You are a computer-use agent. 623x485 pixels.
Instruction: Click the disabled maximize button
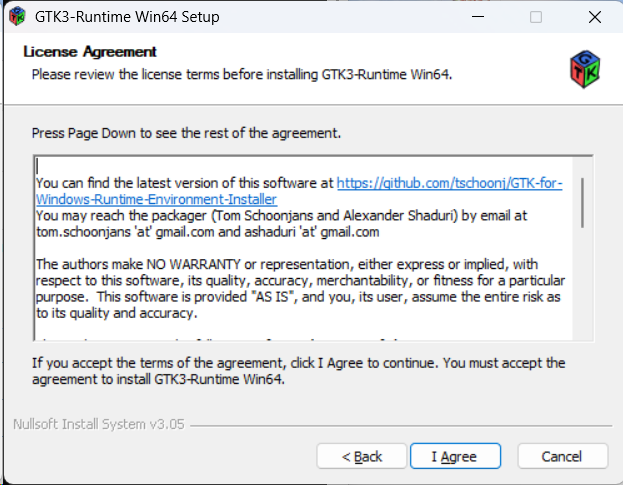536,17
